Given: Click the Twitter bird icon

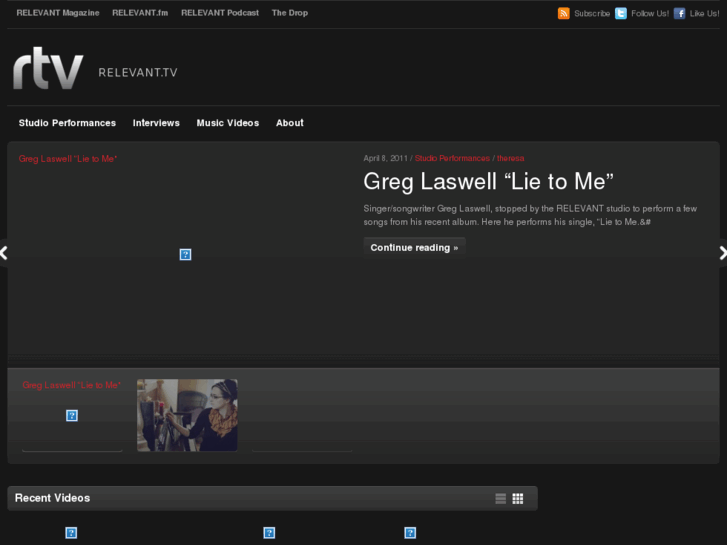Looking at the screenshot, I should pyautogui.click(x=621, y=13).
